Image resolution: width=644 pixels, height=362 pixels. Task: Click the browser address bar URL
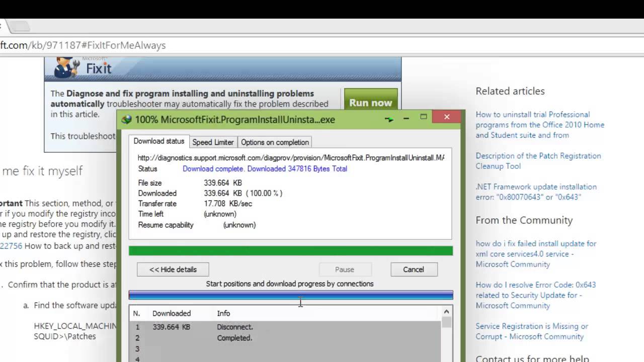click(x=83, y=45)
